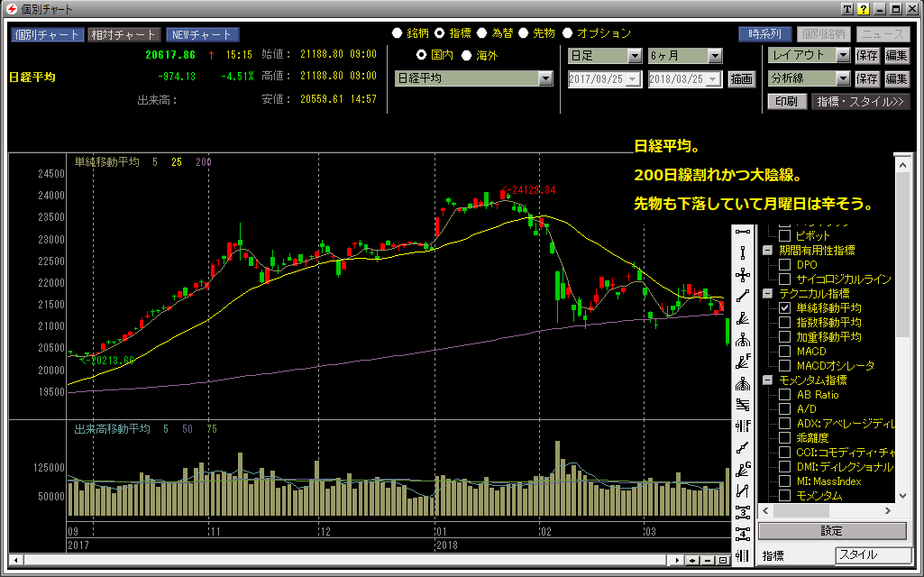
Task: Click 編集 next to 分析線
Action: click(896, 78)
